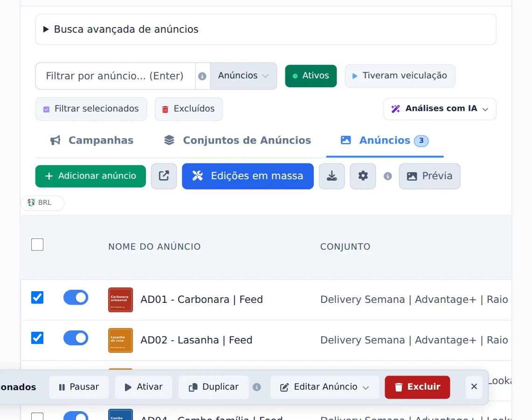Open Lasanha da casa ad thumbnail

click(x=120, y=340)
